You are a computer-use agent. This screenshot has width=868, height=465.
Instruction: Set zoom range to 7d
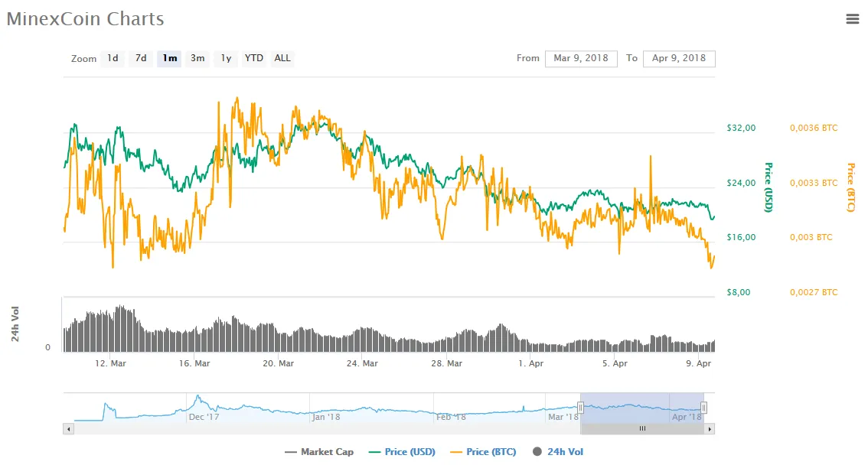[x=141, y=58]
